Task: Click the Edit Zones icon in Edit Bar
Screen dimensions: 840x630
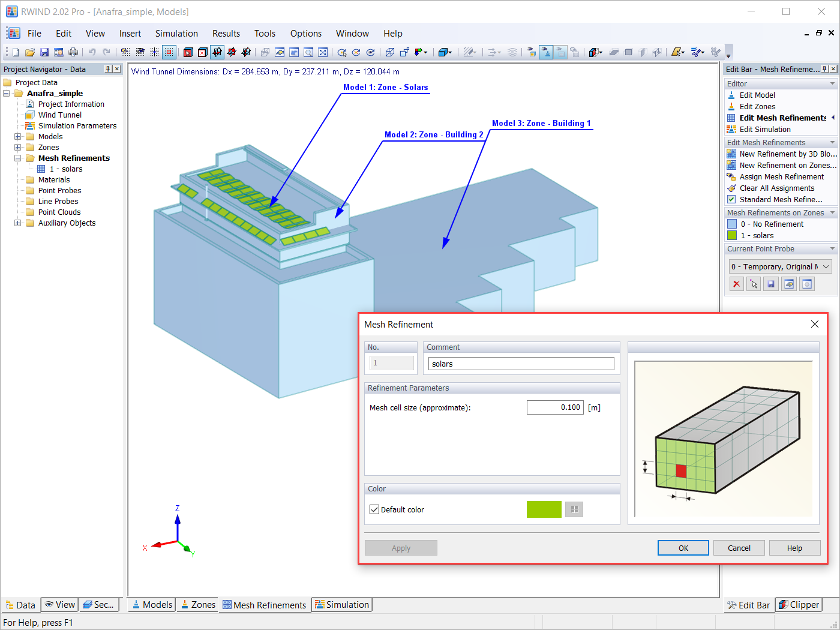Action: (731, 107)
